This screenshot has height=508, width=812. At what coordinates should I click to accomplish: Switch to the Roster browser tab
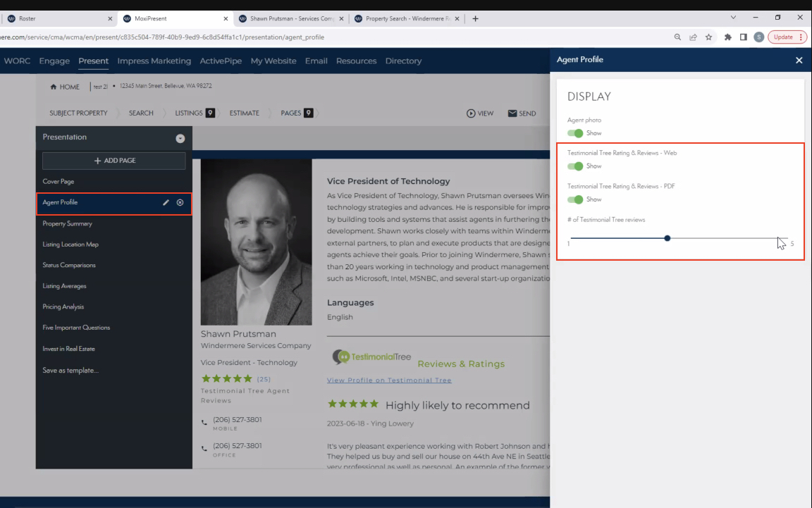coord(59,18)
